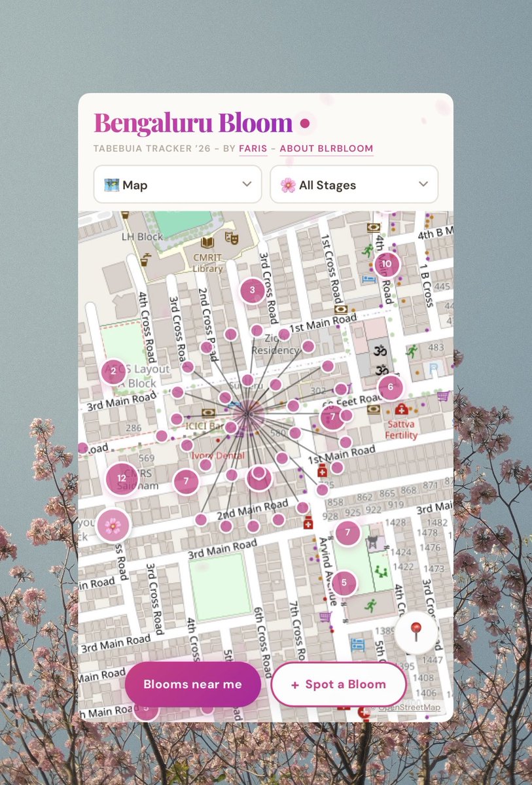Click the CMRIT Library book icon
Screen dimensions: 532x785
click(208, 243)
